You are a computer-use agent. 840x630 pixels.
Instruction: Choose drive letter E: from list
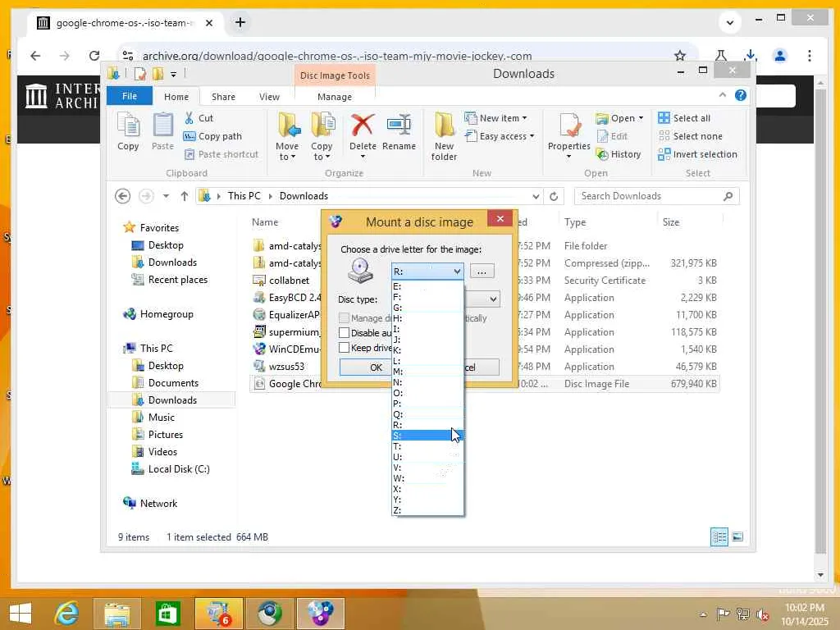coord(427,286)
